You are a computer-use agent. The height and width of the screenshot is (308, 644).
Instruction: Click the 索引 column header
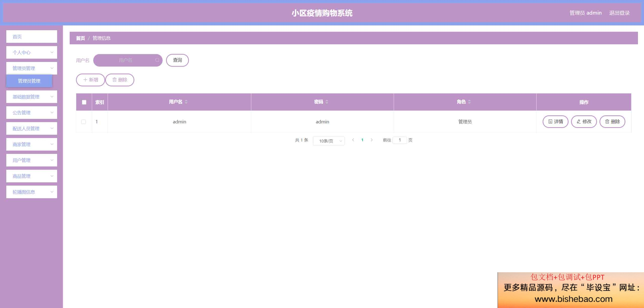pos(100,102)
